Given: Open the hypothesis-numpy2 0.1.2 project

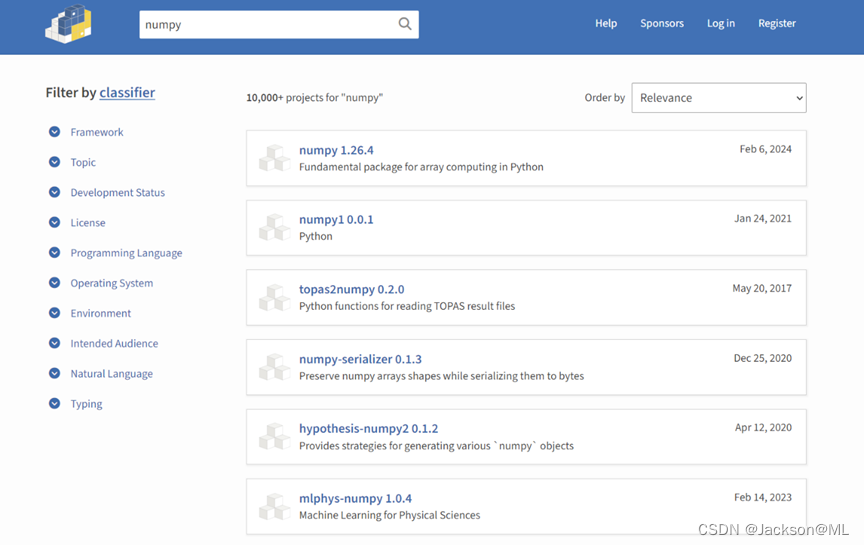Looking at the screenshot, I should pyautogui.click(x=369, y=429).
